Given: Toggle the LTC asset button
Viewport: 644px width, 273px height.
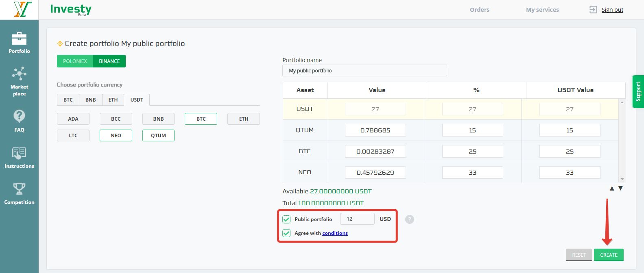Looking at the screenshot, I should click(73, 136).
